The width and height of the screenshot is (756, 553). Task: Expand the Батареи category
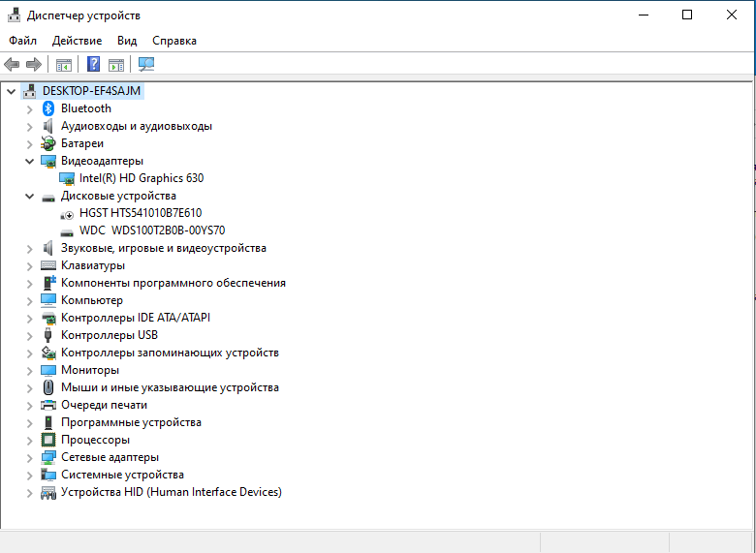click(x=29, y=144)
